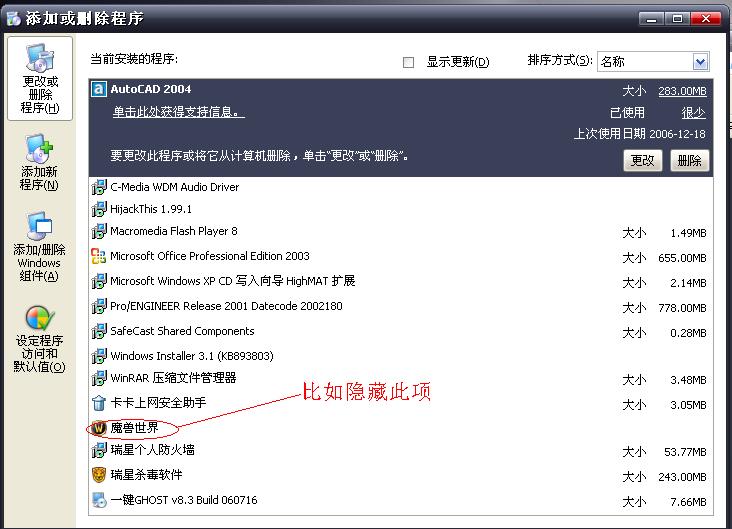Click the 卡卡上网安全助手 trash-can icon
The height and width of the screenshot is (529, 732).
coord(99,403)
